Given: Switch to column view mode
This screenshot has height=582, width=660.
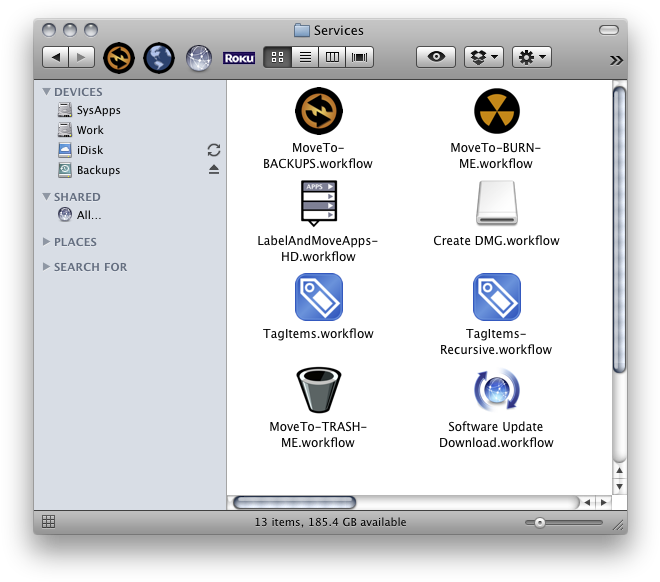Looking at the screenshot, I should point(333,58).
